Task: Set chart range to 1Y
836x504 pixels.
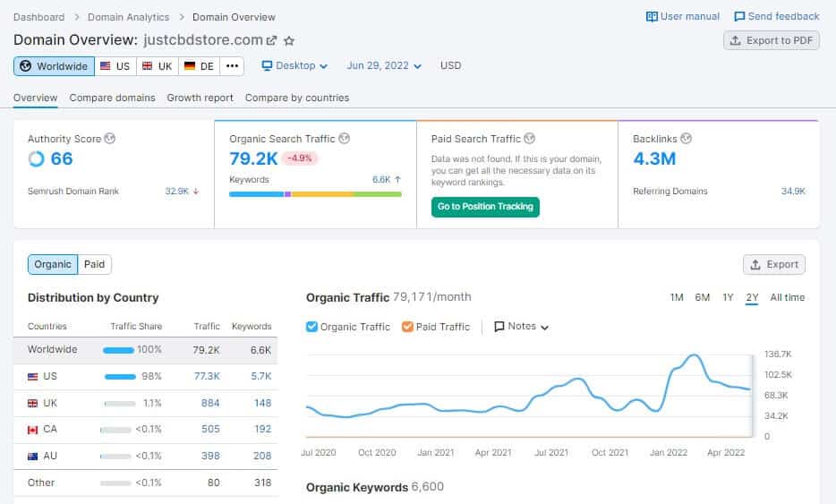Action: 728,297
